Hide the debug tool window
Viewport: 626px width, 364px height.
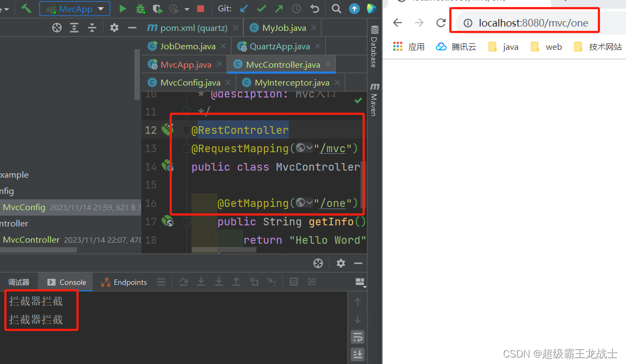[358, 263]
